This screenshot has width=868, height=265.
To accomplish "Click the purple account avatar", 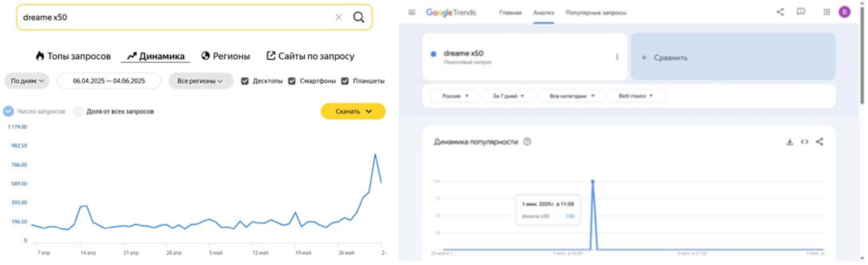I will [x=844, y=12].
